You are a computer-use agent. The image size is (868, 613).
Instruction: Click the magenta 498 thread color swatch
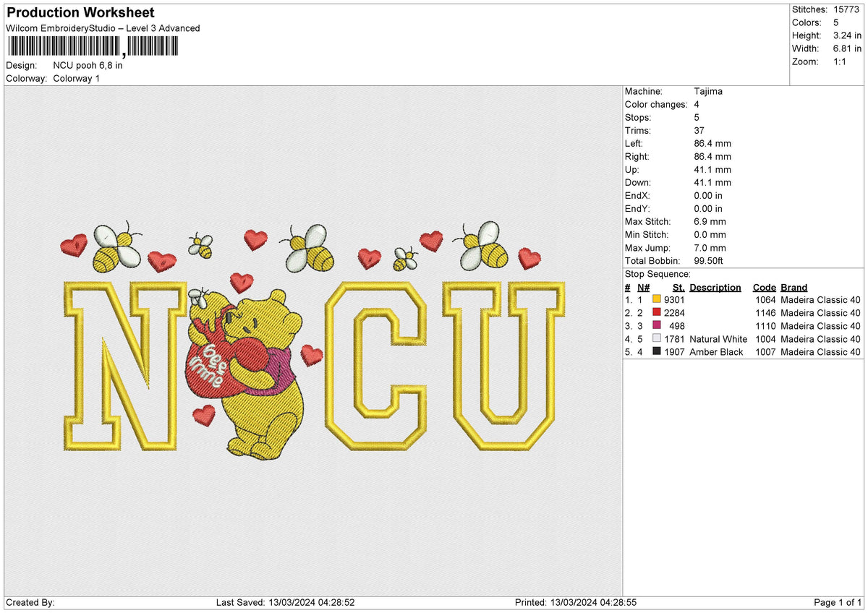[x=657, y=325]
